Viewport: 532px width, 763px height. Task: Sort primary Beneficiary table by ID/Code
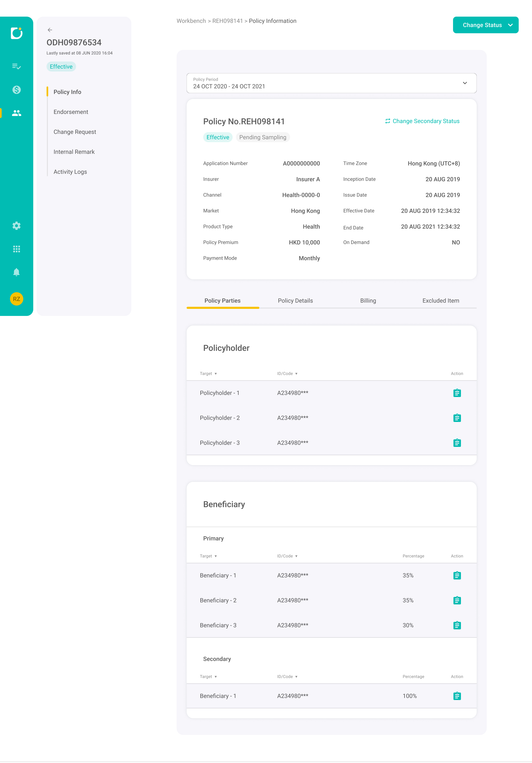point(287,556)
